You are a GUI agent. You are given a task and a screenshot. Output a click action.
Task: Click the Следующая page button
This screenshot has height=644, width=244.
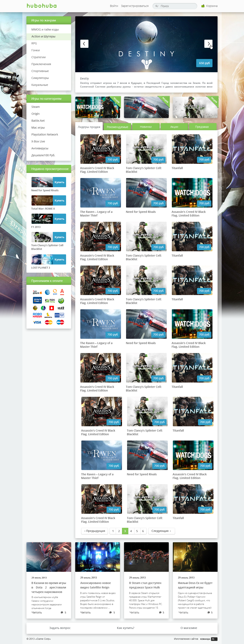pos(161,531)
